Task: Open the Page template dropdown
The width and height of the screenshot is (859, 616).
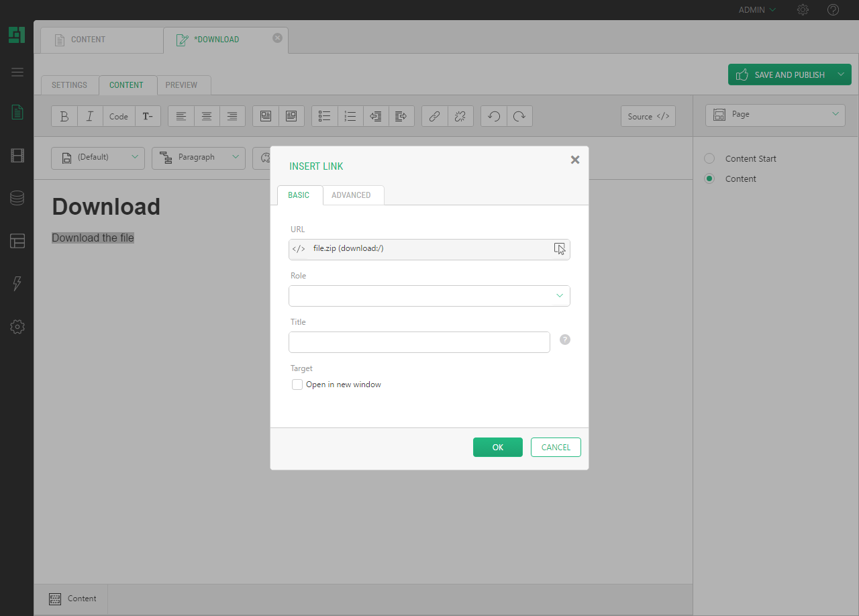Action: pyautogui.click(x=775, y=115)
